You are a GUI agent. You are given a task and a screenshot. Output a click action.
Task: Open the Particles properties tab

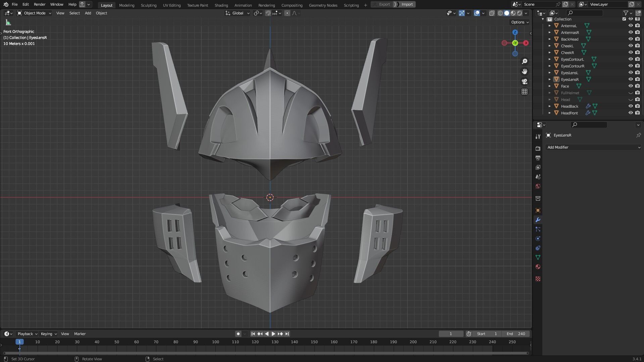pos(538,229)
